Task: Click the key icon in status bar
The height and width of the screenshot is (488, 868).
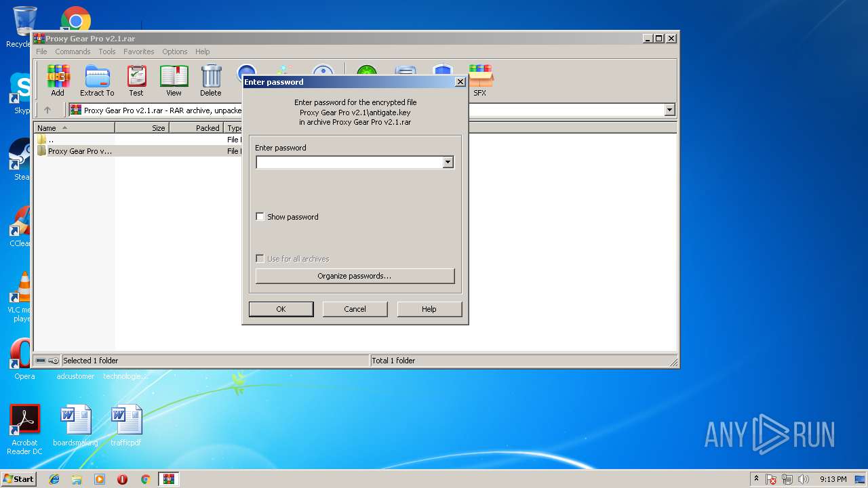Action: point(54,361)
